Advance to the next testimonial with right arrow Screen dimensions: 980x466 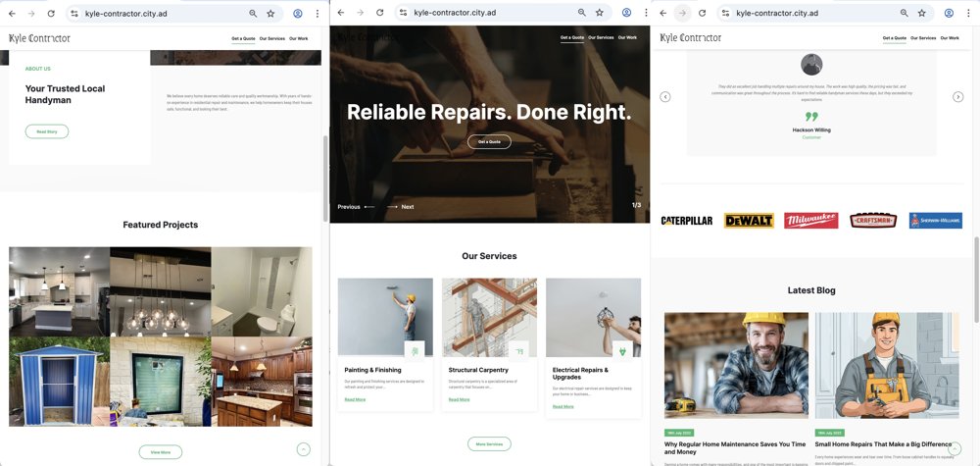[x=958, y=96]
